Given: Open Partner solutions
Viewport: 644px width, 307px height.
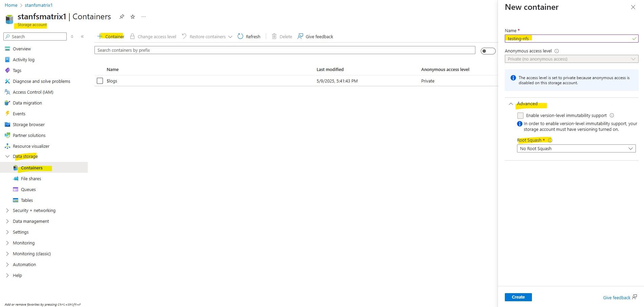Looking at the screenshot, I should pyautogui.click(x=29, y=135).
